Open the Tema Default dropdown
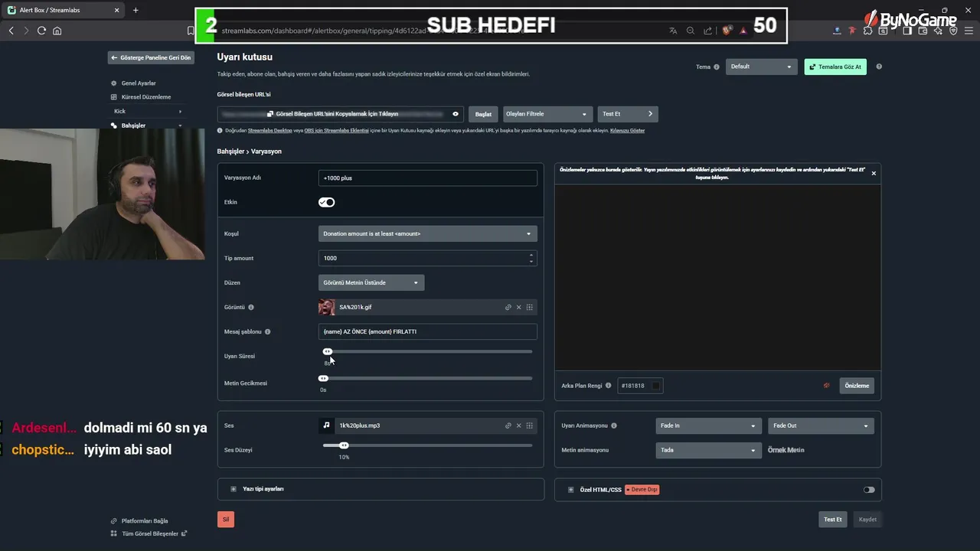The width and height of the screenshot is (980, 551). coord(762,67)
